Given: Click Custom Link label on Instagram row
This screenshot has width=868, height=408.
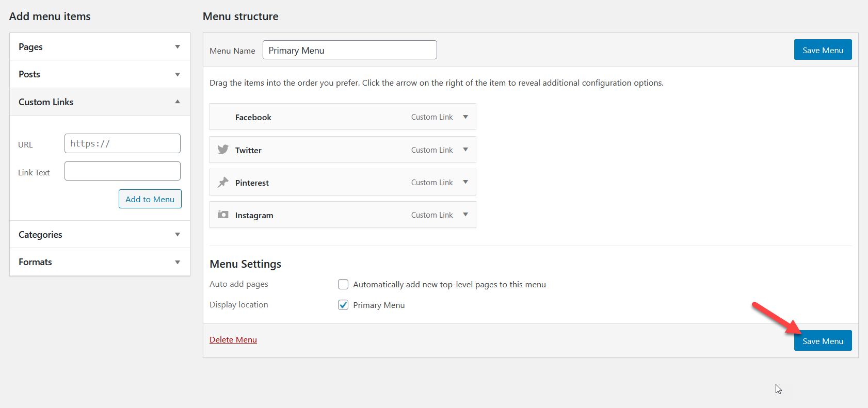Looking at the screenshot, I should pyautogui.click(x=432, y=215).
